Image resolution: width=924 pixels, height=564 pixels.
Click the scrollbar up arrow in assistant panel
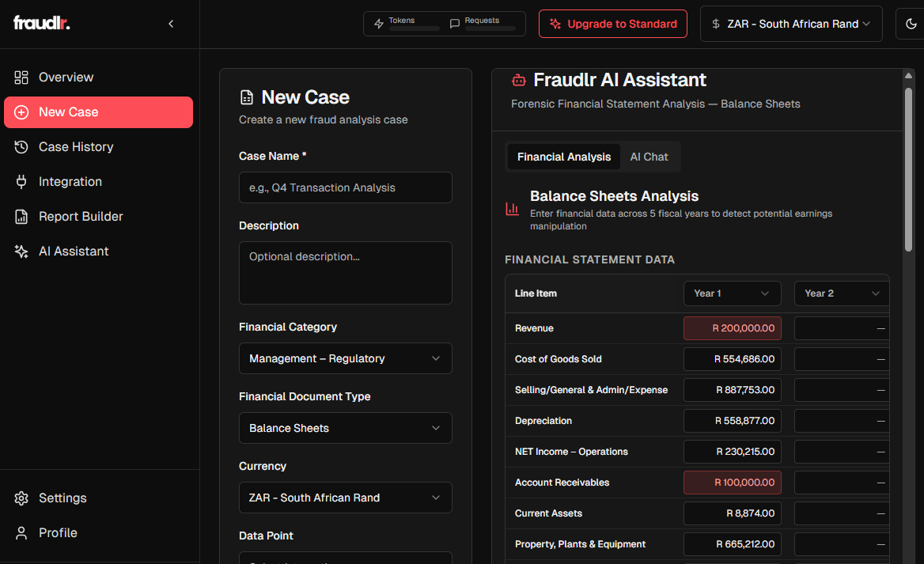(x=908, y=75)
